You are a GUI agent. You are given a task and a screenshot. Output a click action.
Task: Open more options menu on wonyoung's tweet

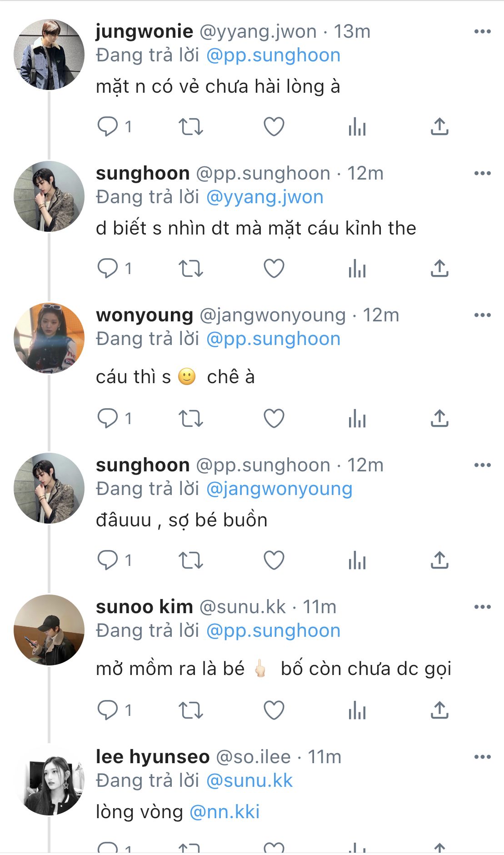[482, 315]
